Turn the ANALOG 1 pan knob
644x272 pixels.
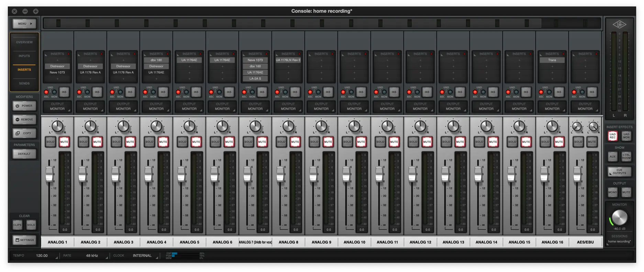click(x=57, y=126)
